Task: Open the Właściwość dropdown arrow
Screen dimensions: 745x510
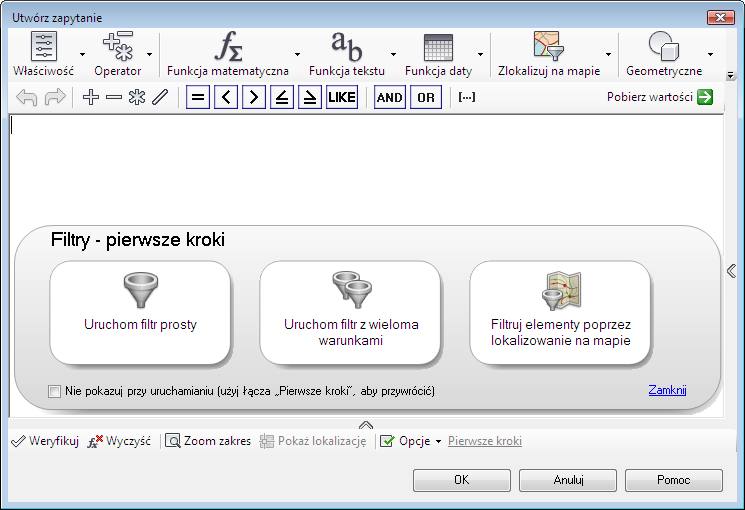Action: 83,54
